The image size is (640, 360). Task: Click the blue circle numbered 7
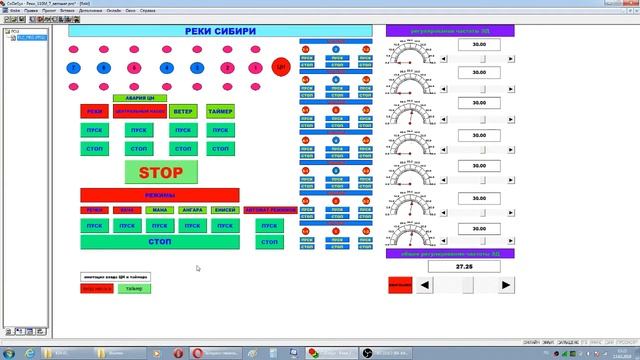[x=73, y=68]
